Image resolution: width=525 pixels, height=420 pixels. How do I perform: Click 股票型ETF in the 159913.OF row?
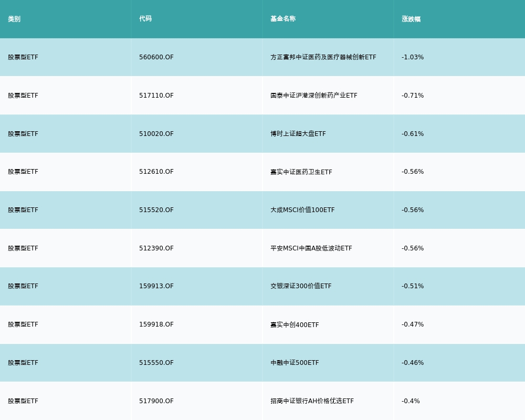click(23, 286)
